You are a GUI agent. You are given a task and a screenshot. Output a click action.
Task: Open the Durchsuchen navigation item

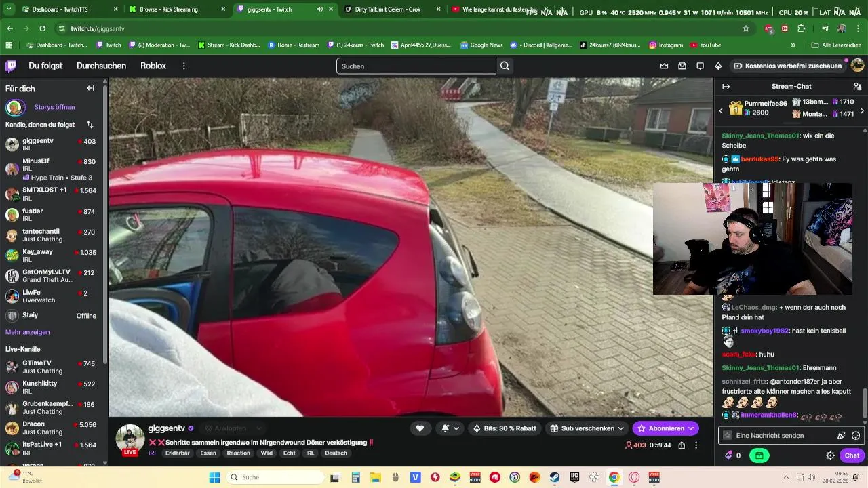point(101,66)
